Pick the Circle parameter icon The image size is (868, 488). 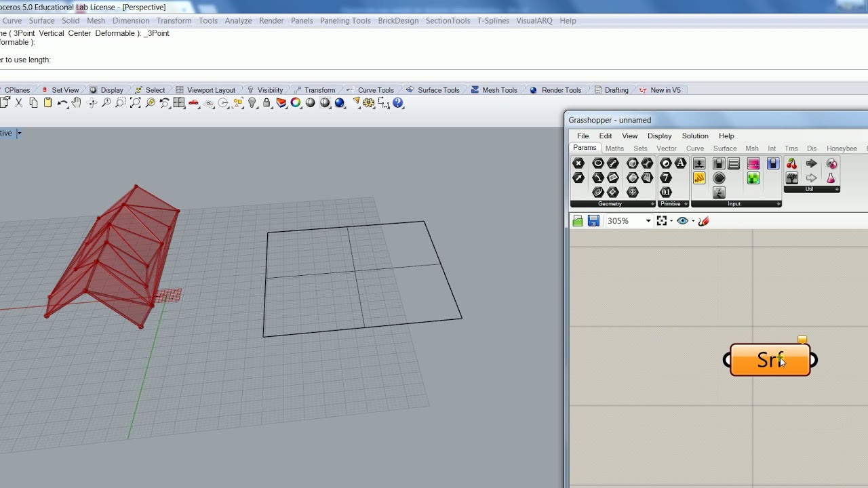click(598, 163)
